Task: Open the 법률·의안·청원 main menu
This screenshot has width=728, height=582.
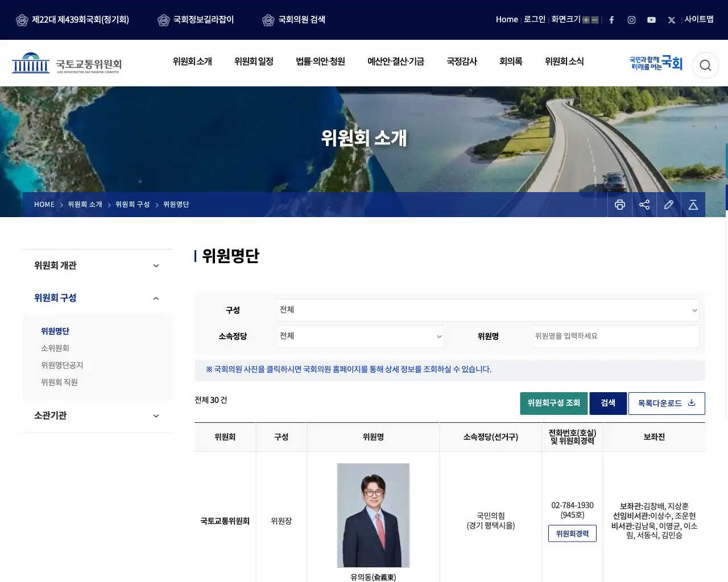Action: pyautogui.click(x=320, y=61)
